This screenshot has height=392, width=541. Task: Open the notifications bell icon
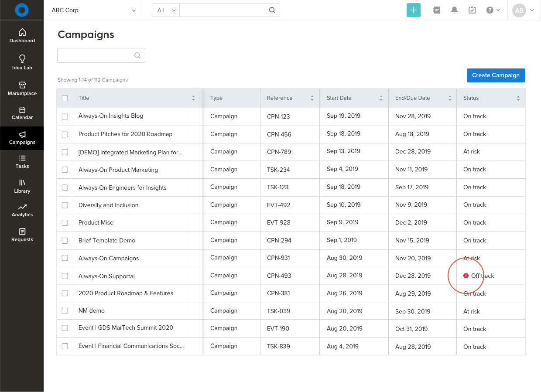pyautogui.click(x=454, y=10)
